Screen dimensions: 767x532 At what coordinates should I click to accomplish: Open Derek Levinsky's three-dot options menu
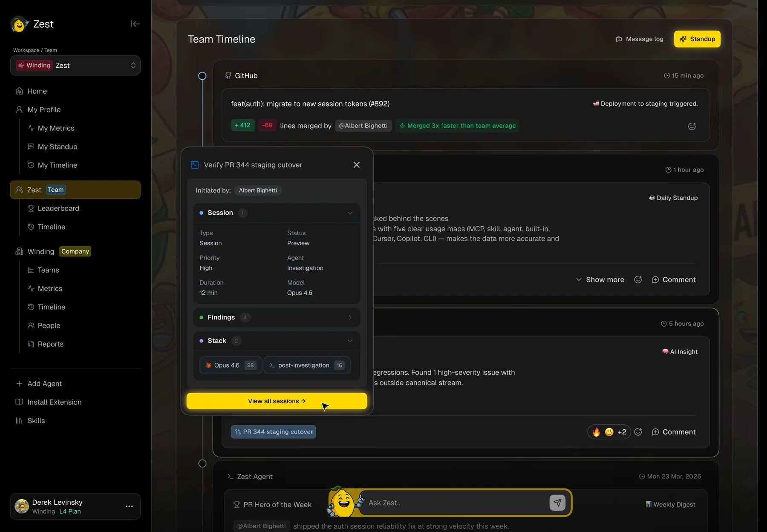[x=129, y=506]
